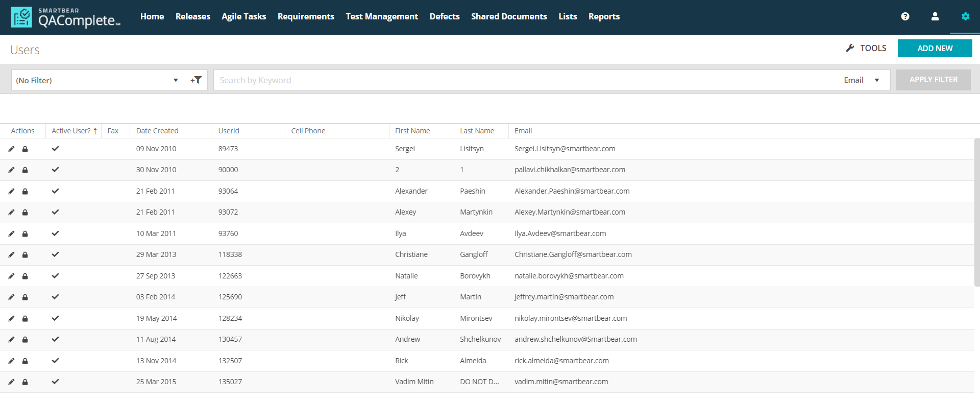Viewport: 980px width, 399px height.
Task: Open the Help question mark icon
Action: 905,16
